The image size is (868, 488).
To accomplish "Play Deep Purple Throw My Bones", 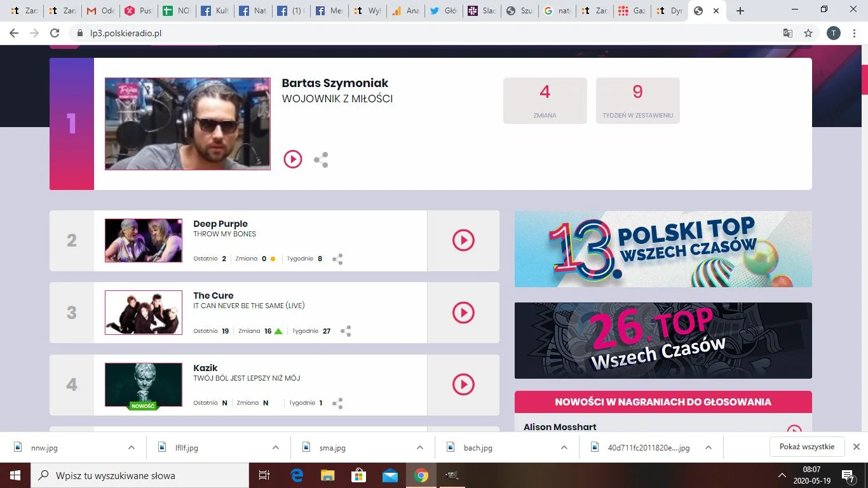I will (463, 240).
